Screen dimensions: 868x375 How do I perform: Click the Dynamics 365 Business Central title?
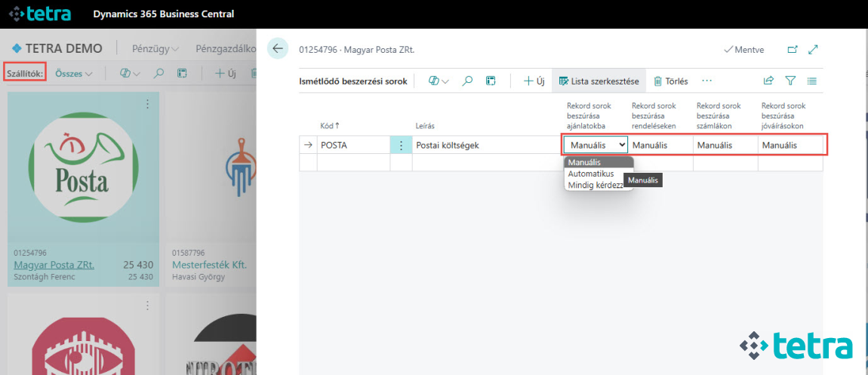coord(163,14)
